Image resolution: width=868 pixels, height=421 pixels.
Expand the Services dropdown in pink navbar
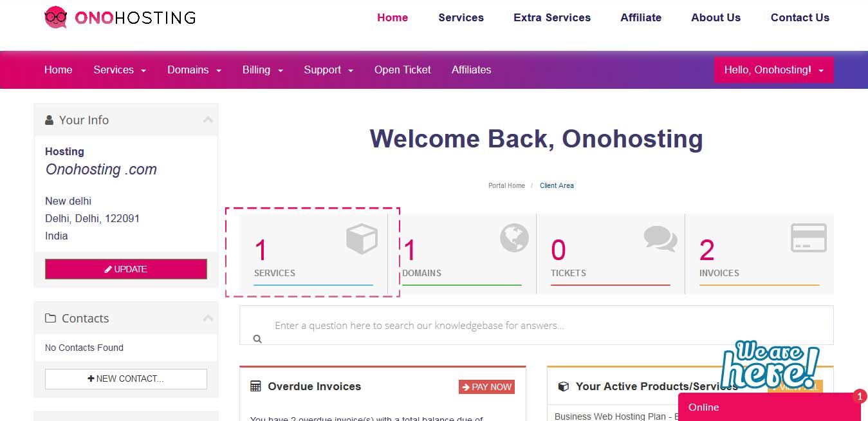pos(120,70)
